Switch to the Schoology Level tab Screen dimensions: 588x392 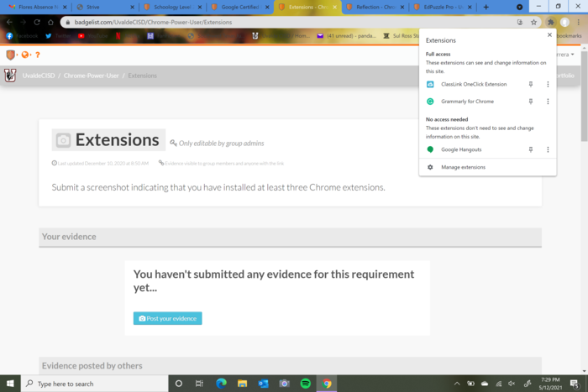click(174, 7)
